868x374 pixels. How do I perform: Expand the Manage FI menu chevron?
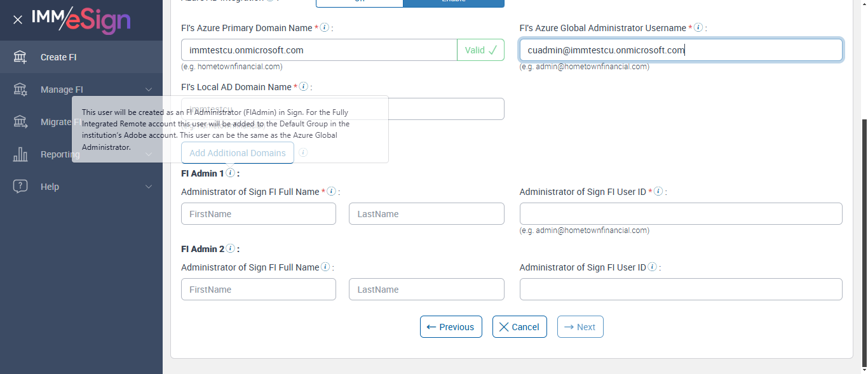pos(149,90)
